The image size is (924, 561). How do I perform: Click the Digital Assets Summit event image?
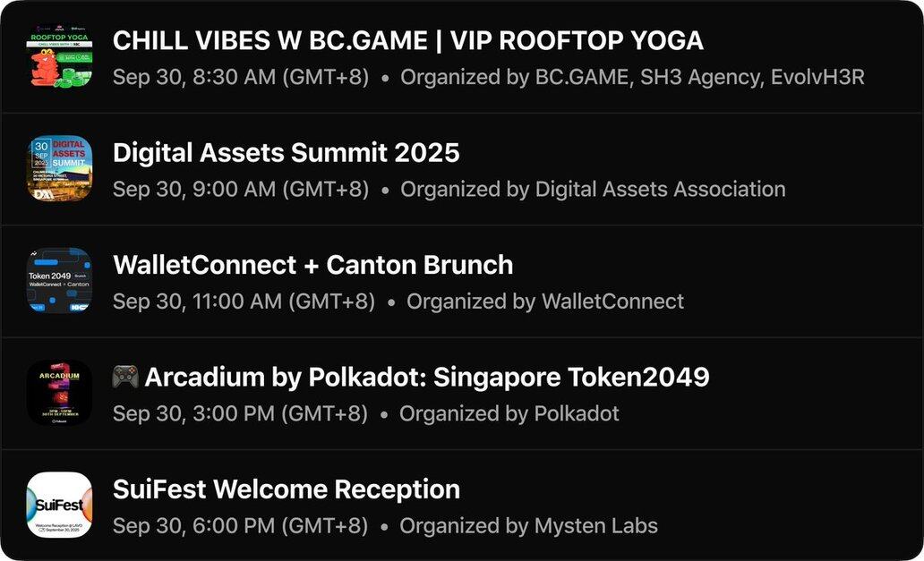point(59,169)
